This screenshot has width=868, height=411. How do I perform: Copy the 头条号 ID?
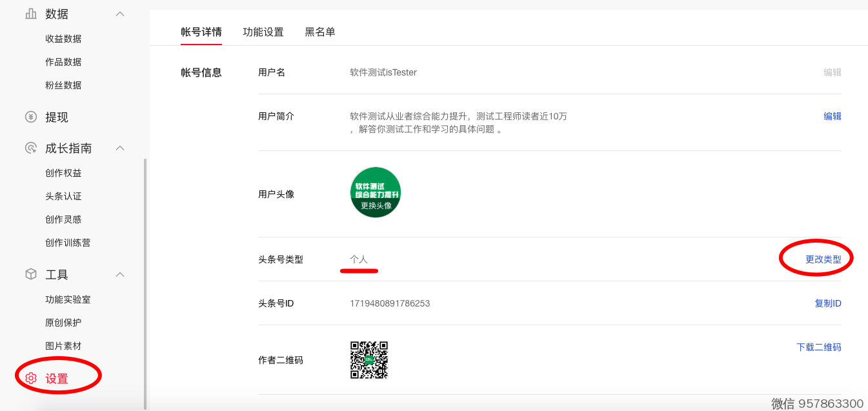click(827, 303)
